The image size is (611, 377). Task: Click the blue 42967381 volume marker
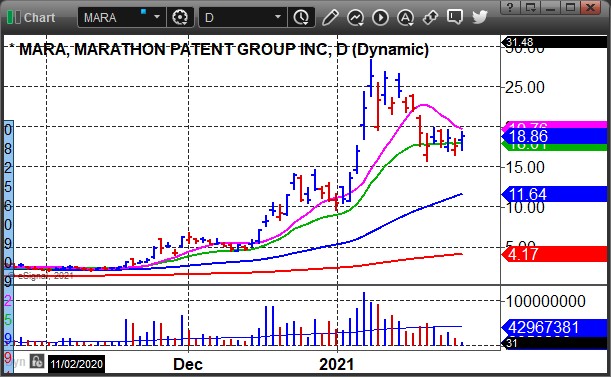point(555,327)
